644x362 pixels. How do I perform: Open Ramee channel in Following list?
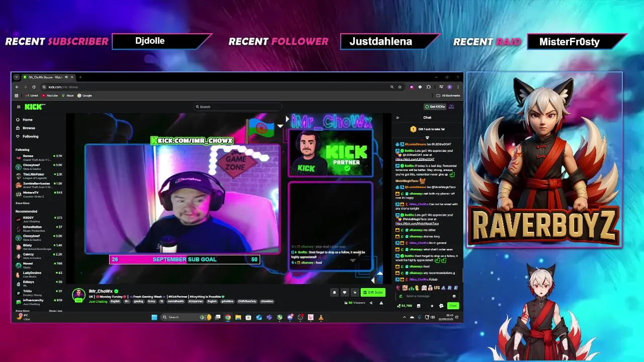[x=39, y=157]
